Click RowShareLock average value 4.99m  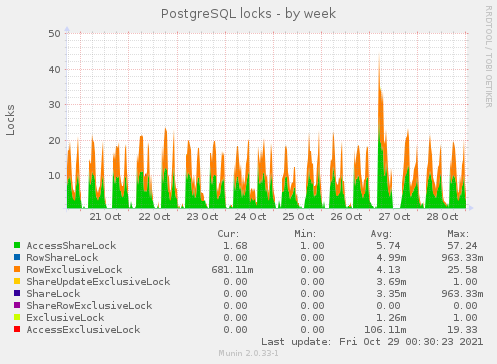click(x=391, y=258)
